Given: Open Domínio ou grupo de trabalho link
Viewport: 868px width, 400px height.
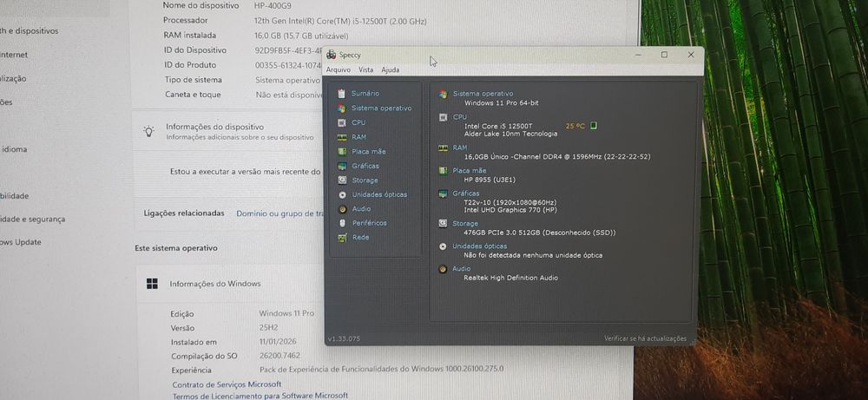Looking at the screenshot, I should pyautogui.click(x=279, y=213).
